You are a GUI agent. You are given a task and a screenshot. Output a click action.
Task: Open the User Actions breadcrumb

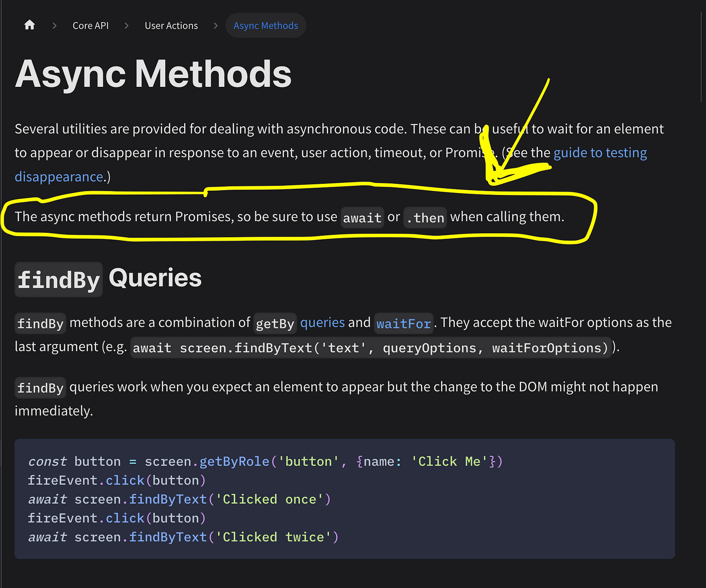pos(171,26)
